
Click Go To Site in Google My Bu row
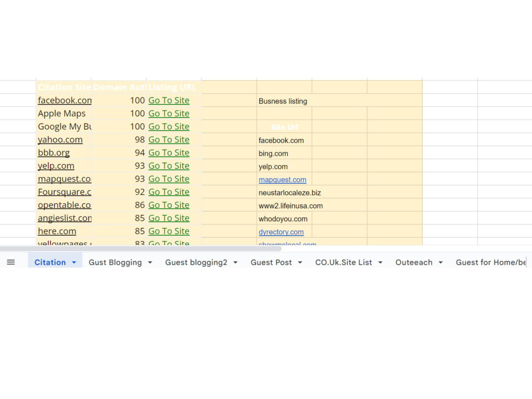(x=169, y=127)
